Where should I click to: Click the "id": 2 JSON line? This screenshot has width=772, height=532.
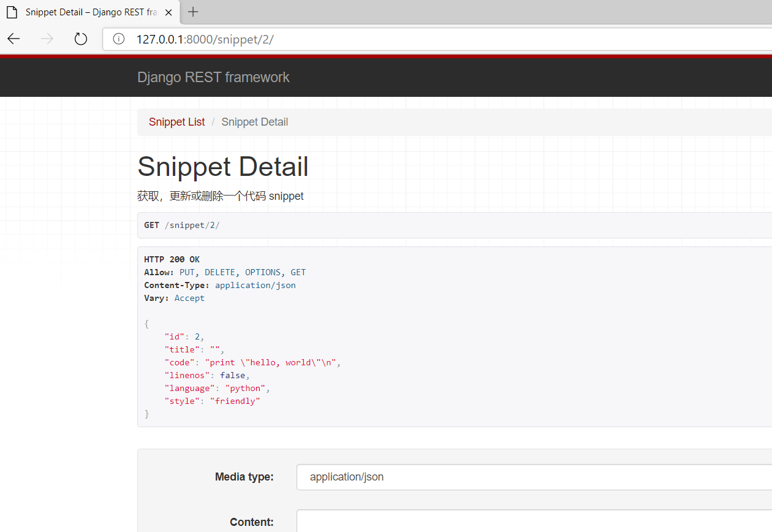pos(184,336)
